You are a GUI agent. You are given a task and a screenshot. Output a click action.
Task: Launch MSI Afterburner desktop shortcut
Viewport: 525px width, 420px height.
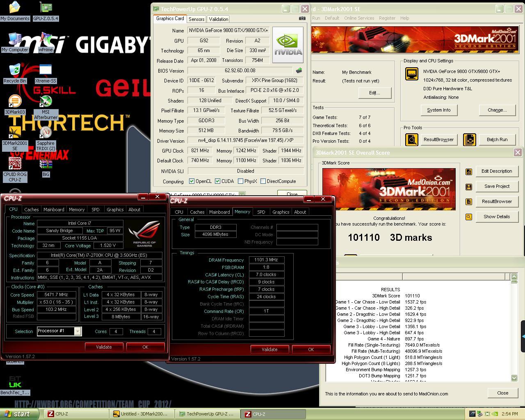click(x=46, y=107)
